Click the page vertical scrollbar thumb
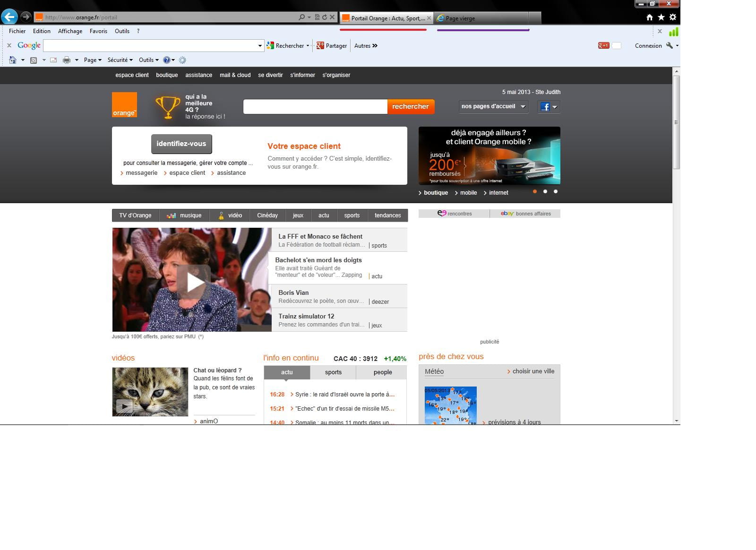The width and height of the screenshot is (756, 550). (677, 122)
